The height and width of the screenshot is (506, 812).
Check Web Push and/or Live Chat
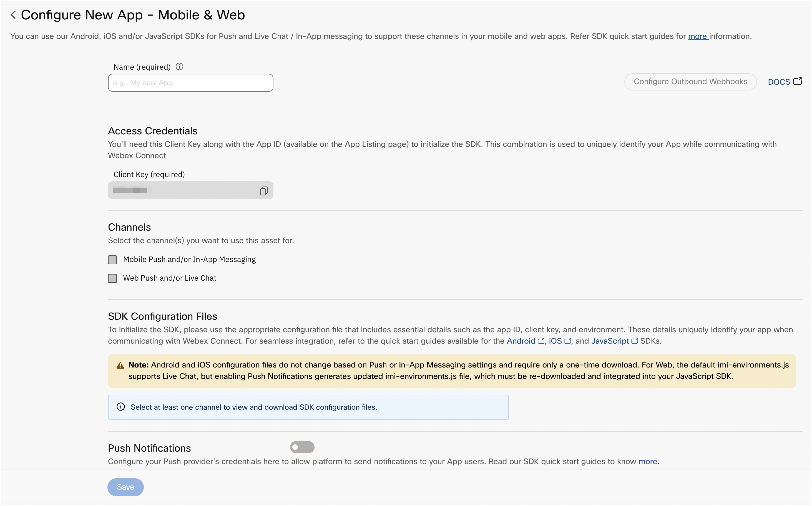click(112, 278)
